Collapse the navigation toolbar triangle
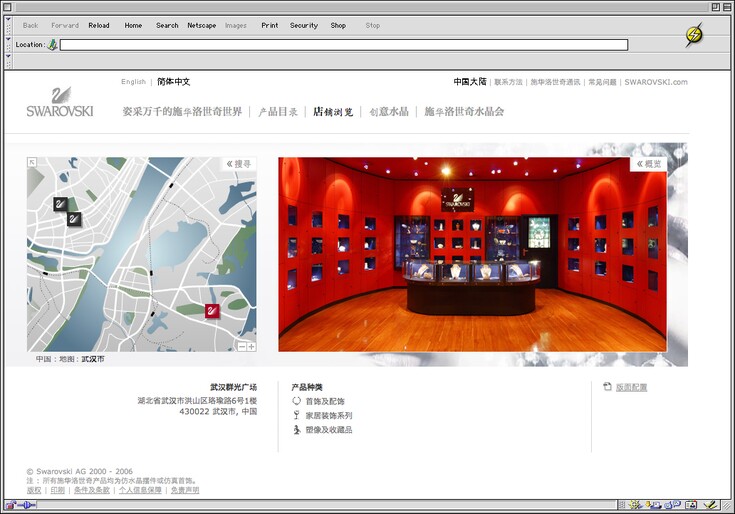This screenshot has width=735, height=514. [x=8, y=19]
